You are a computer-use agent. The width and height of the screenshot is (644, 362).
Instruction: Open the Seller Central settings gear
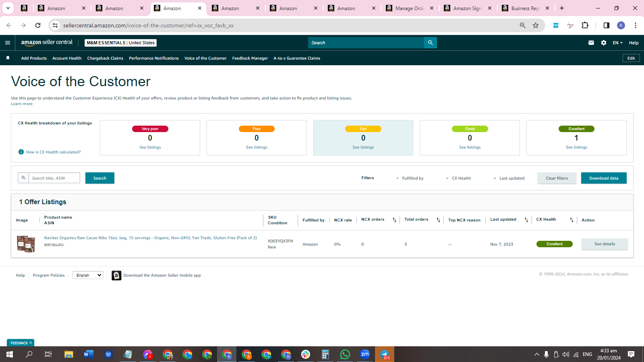click(604, 43)
